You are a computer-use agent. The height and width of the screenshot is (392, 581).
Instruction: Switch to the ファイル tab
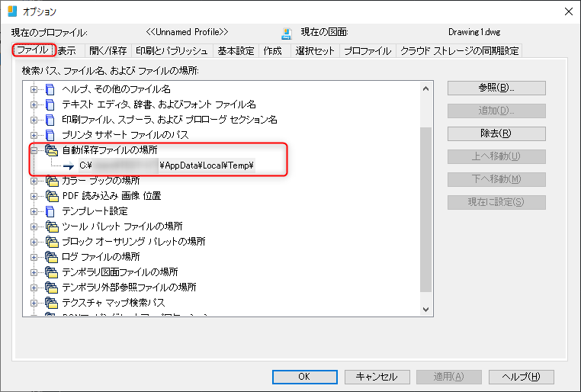tap(34, 50)
